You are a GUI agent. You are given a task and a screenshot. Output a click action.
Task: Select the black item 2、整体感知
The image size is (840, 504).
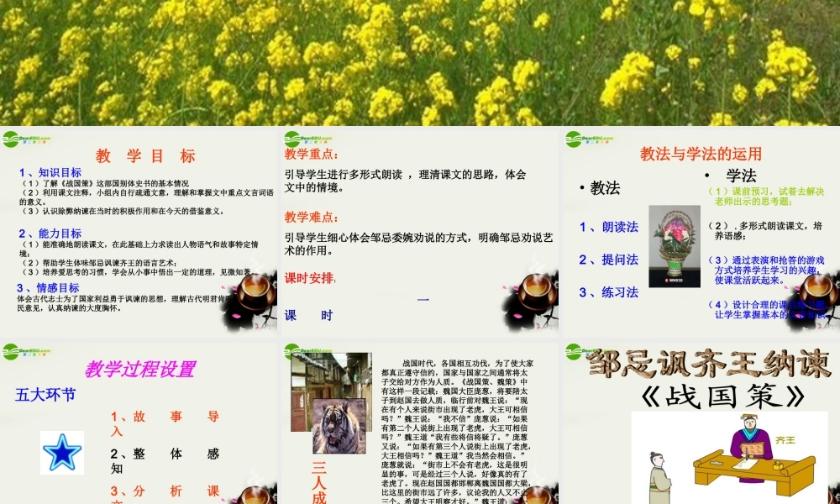165,461
